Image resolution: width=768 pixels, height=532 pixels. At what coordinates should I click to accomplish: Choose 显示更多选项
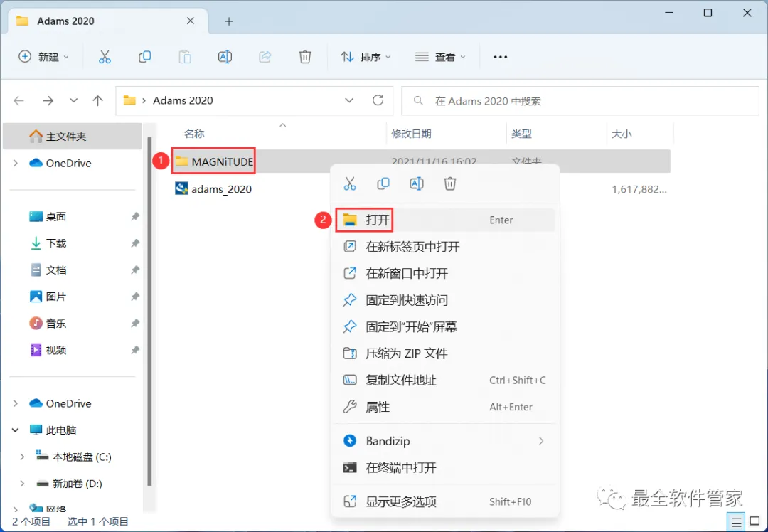(x=444, y=501)
